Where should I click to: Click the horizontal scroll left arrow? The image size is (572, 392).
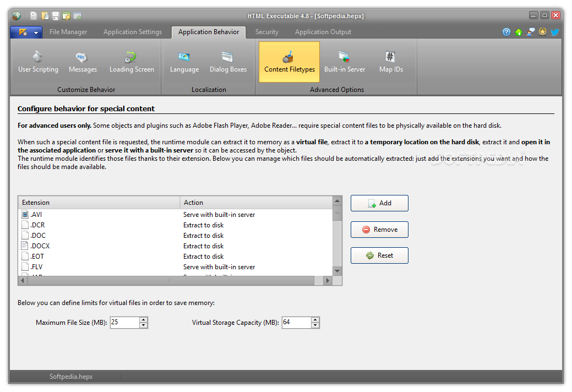coord(23,280)
